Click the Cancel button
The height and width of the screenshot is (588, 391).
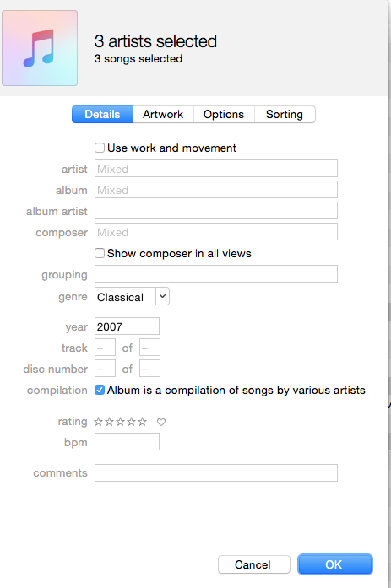pyautogui.click(x=253, y=564)
